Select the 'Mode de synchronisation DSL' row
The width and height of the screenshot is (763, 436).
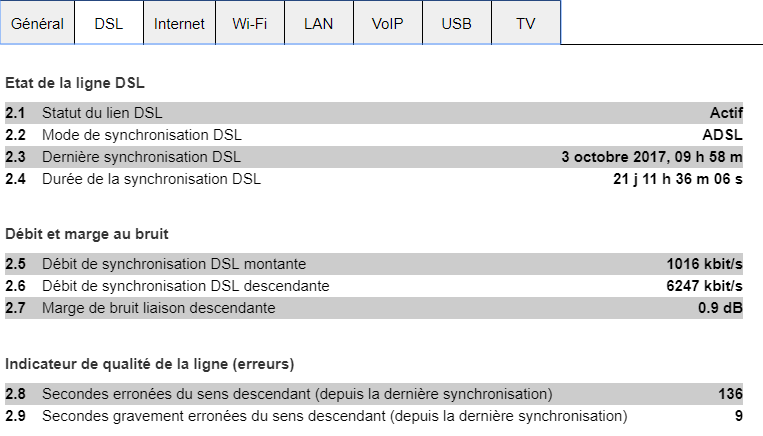coord(374,135)
